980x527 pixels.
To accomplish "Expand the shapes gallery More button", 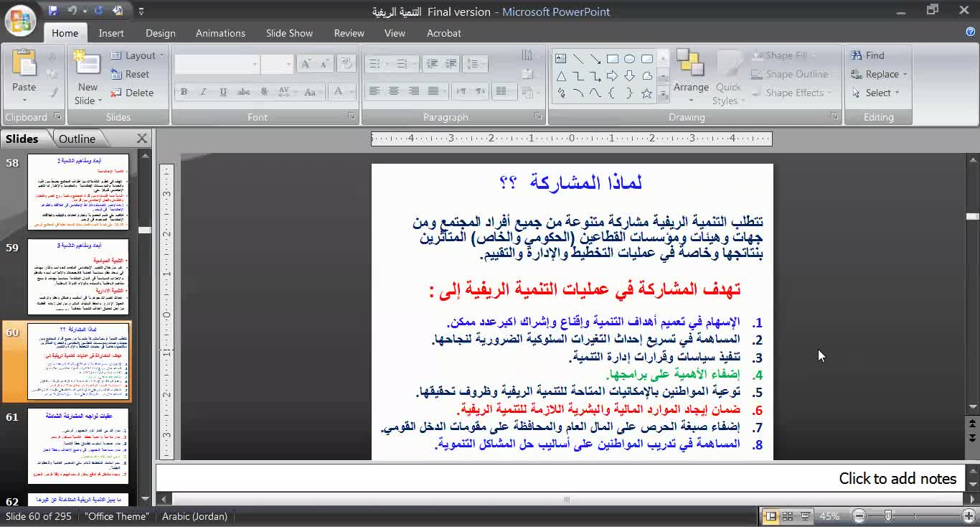I will (x=663, y=93).
